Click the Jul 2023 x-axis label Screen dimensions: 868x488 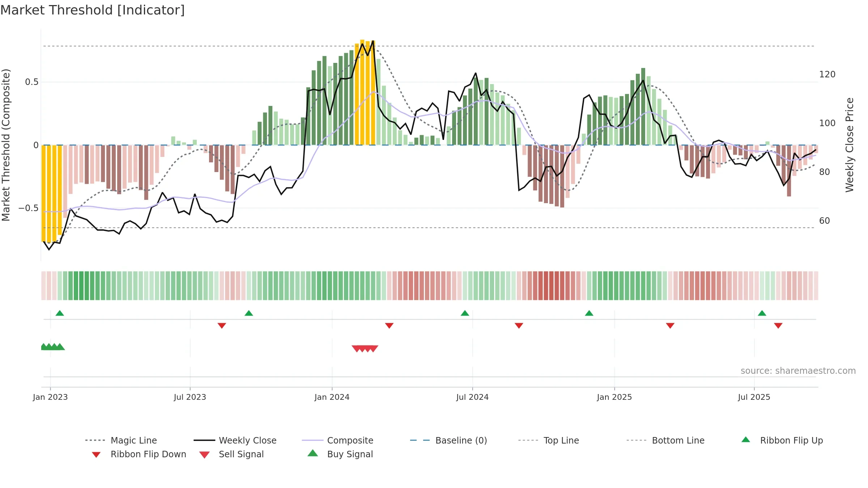(x=190, y=397)
